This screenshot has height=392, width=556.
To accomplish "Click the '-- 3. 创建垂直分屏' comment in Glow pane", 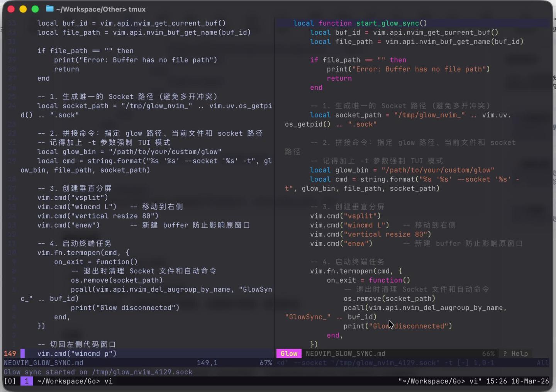I will pos(347,207).
